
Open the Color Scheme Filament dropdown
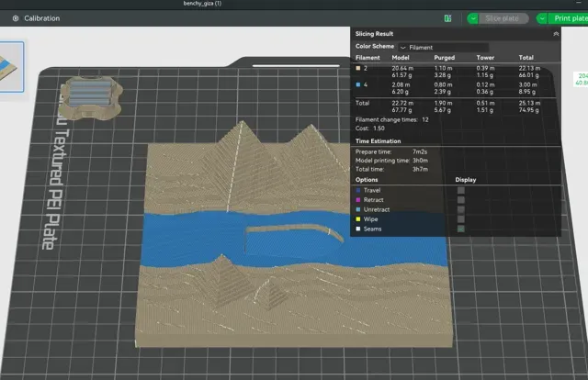[443, 47]
